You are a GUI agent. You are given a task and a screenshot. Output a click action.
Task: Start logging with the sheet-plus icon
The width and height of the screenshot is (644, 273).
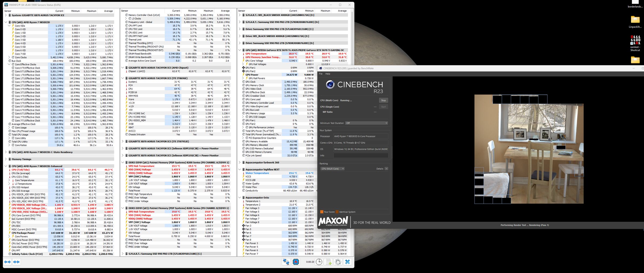point(329,262)
